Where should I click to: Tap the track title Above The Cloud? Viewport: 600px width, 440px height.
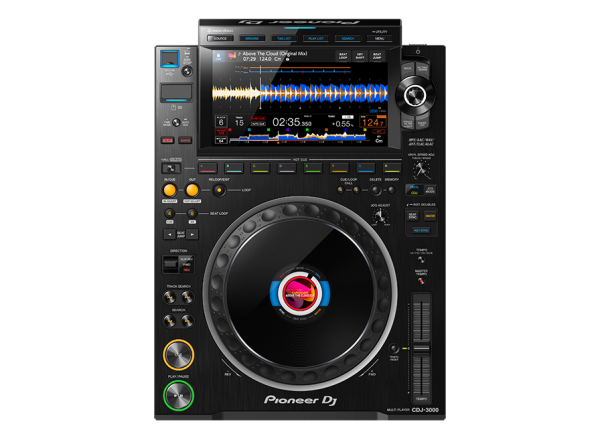274,54
